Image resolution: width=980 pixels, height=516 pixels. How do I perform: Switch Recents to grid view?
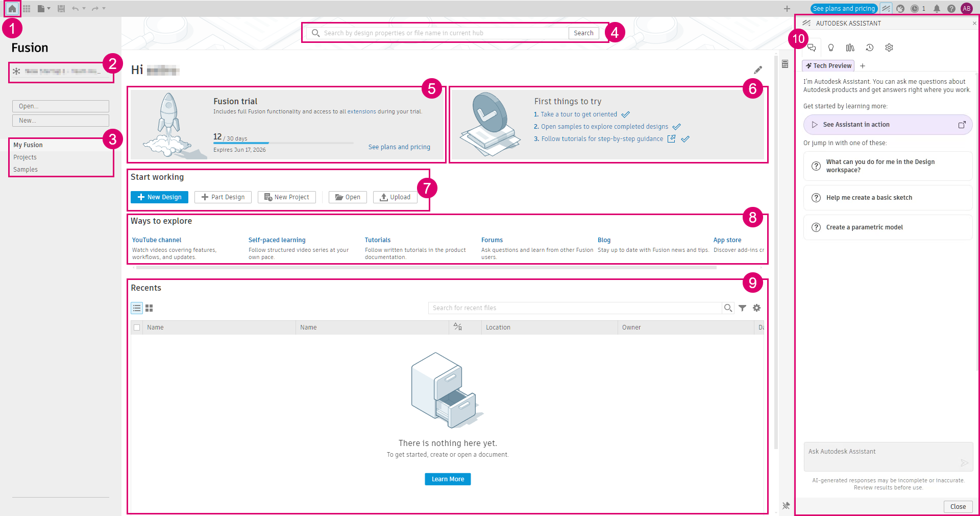tap(149, 308)
